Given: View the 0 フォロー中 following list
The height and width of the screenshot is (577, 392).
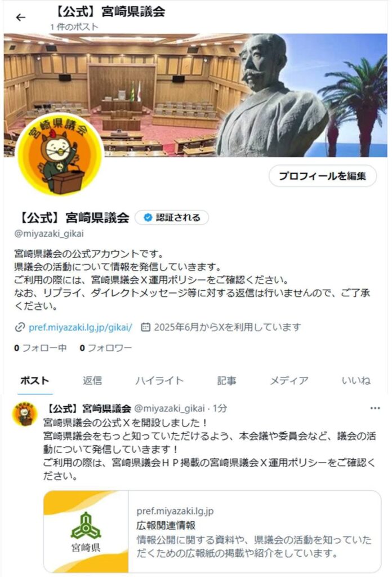Looking at the screenshot, I should tap(41, 348).
